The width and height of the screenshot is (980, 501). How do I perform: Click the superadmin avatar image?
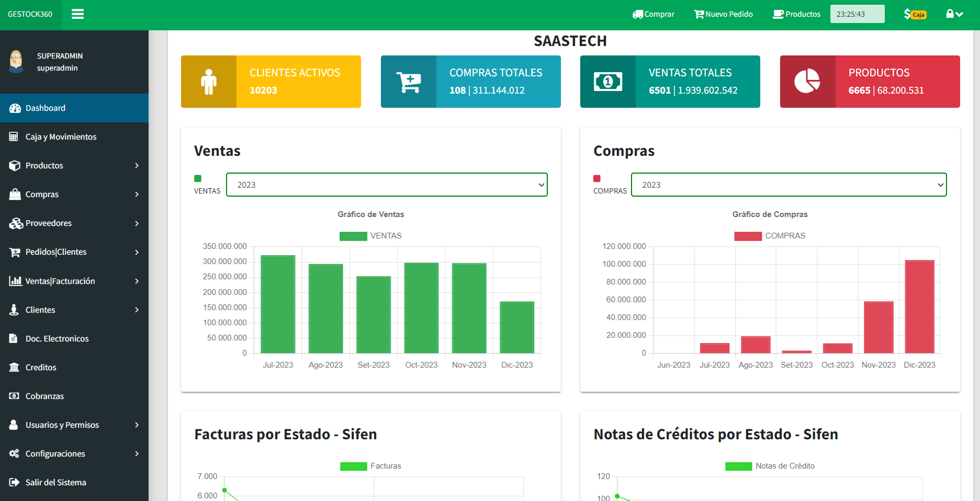click(x=17, y=62)
